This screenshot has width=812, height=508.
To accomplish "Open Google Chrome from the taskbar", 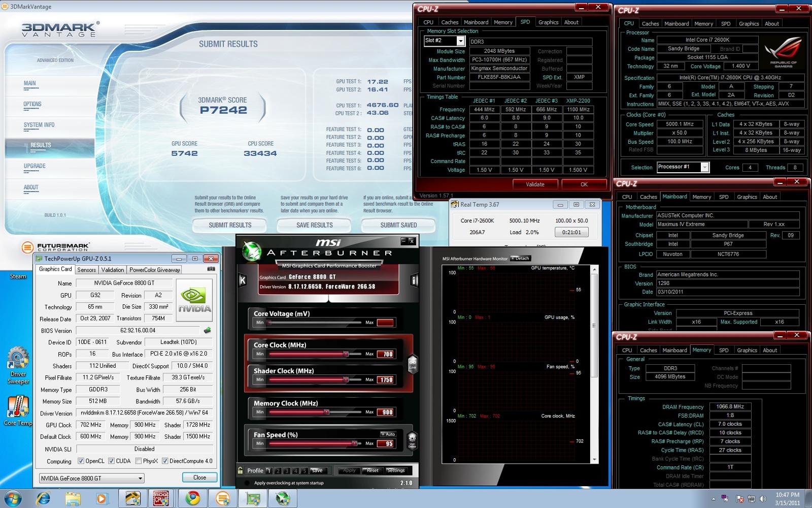I will [x=192, y=498].
